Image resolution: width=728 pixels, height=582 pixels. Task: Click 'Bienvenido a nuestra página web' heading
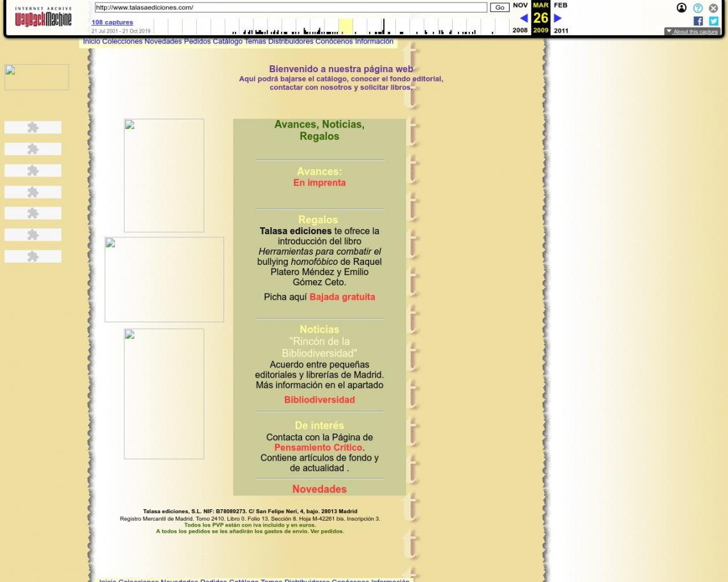[x=341, y=69]
